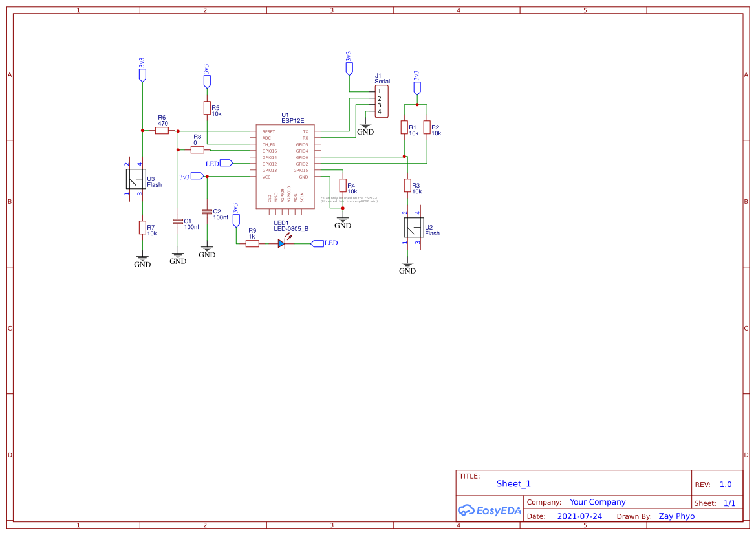Click the GPIO2 pin label

[302, 164]
